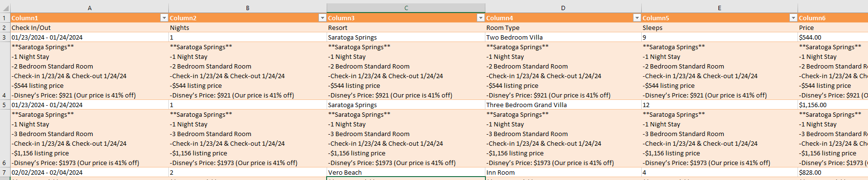Select row 5 header
Viewport: 868px width, 180px height.
[x=5, y=105]
